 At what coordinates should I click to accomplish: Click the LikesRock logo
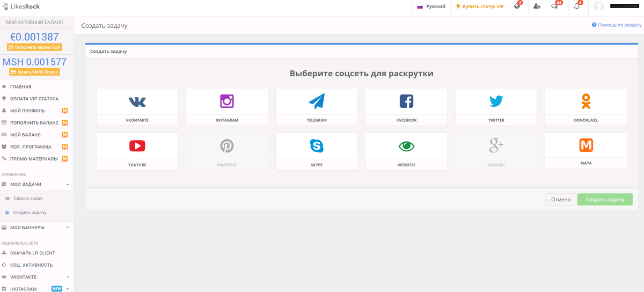point(20,6)
